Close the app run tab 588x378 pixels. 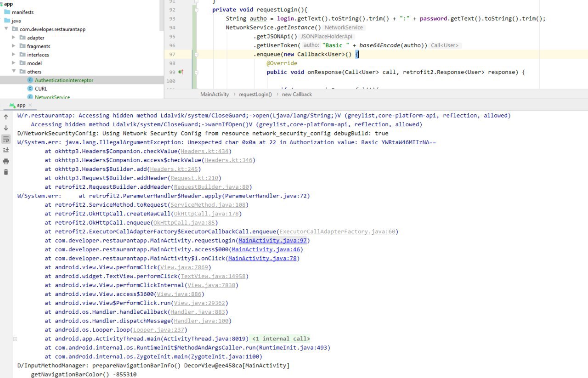tap(30, 105)
